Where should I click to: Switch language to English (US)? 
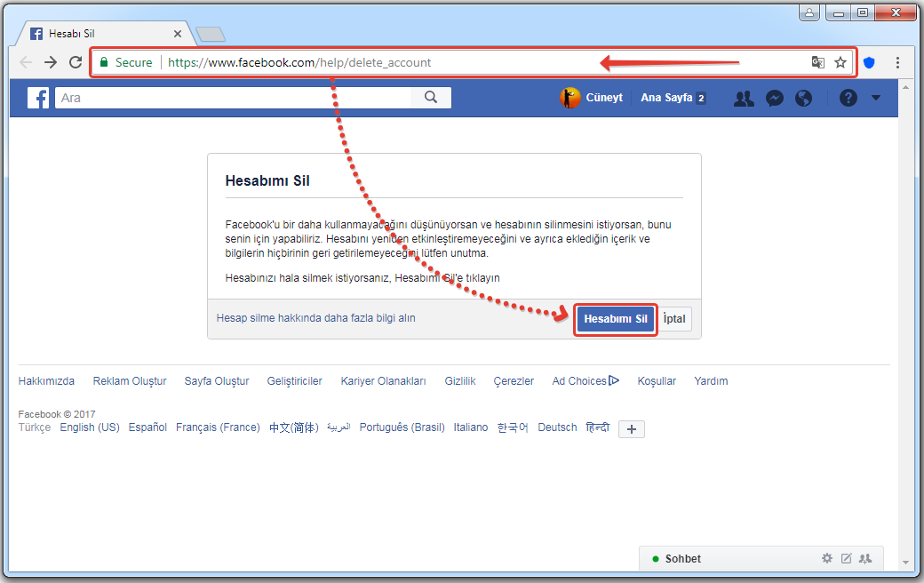(90, 427)
